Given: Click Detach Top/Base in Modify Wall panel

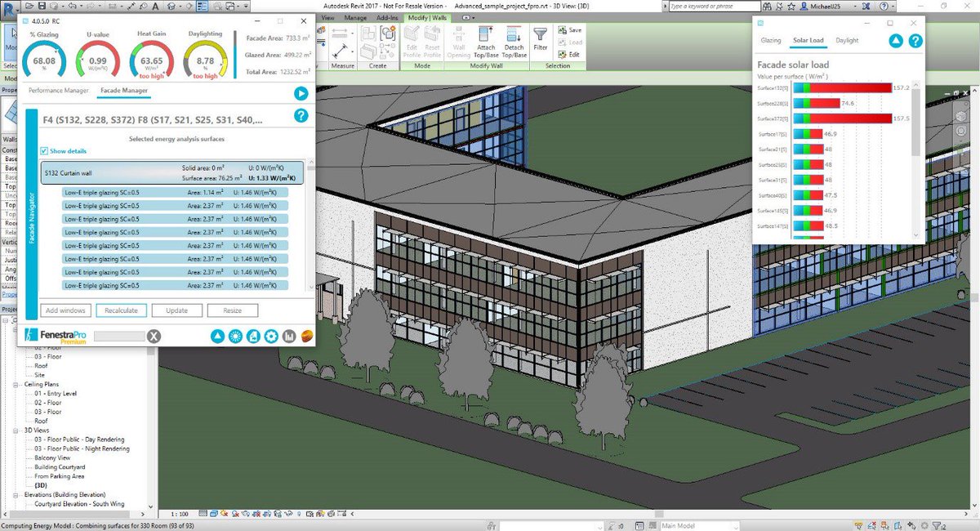Looking at the screenshot, I should click(x=514, y=41).
